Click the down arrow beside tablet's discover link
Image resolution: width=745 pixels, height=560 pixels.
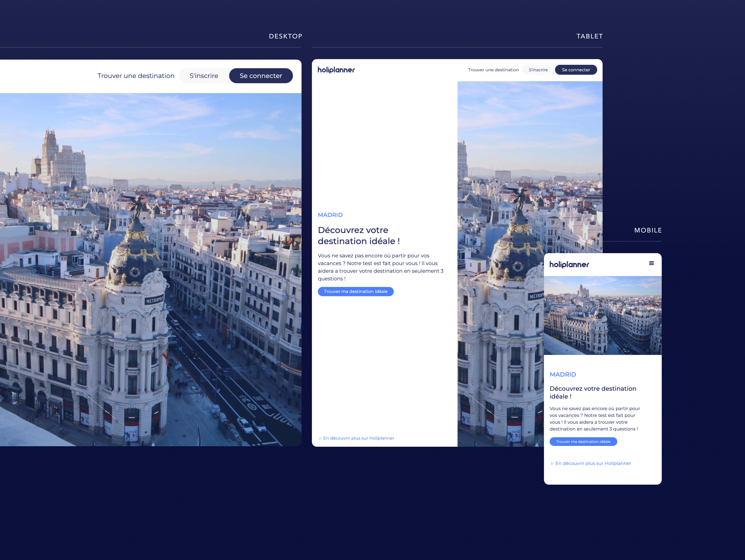coord(320,438)
